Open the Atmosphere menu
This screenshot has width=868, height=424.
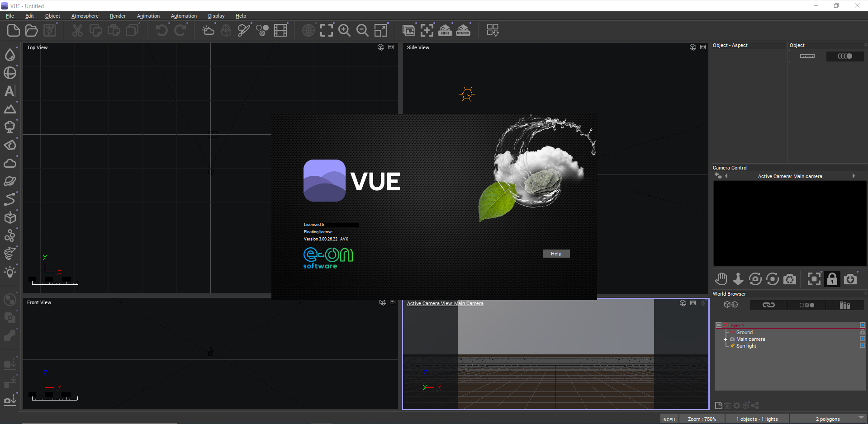coord(85,16)
